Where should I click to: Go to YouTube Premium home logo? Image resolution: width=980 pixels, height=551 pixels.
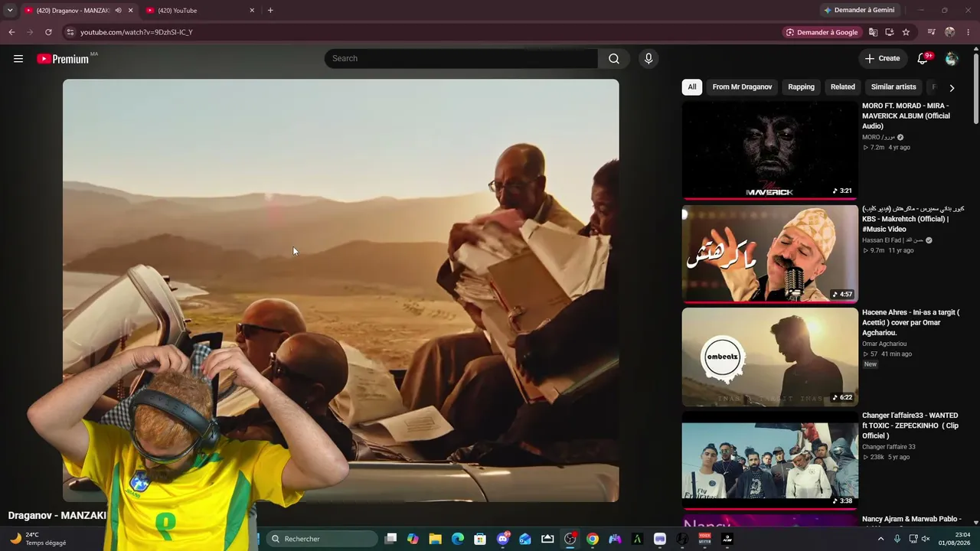click(x=64, y=59)
